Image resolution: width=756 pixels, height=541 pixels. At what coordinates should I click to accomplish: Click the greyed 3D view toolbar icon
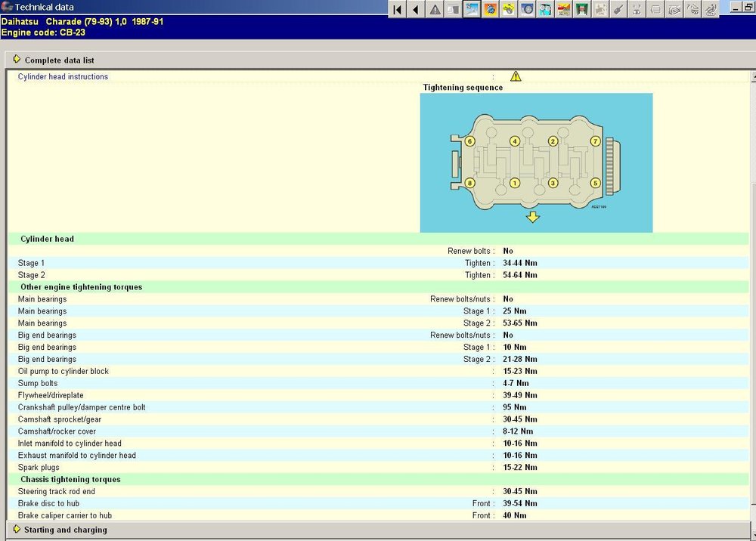pyautogui.click(x=674, y=9)
